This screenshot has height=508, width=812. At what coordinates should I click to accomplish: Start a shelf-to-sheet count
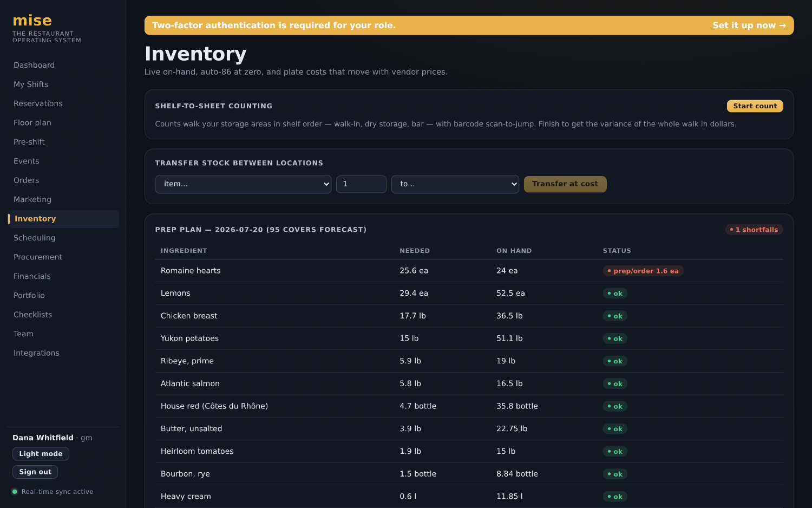[x=755, y=106]
